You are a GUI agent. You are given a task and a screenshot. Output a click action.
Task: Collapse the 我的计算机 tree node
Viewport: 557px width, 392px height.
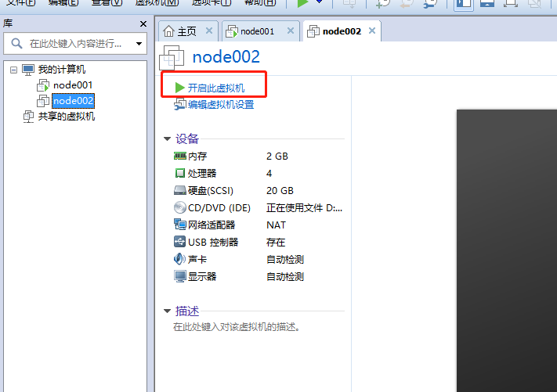click(x=13, y=70)
